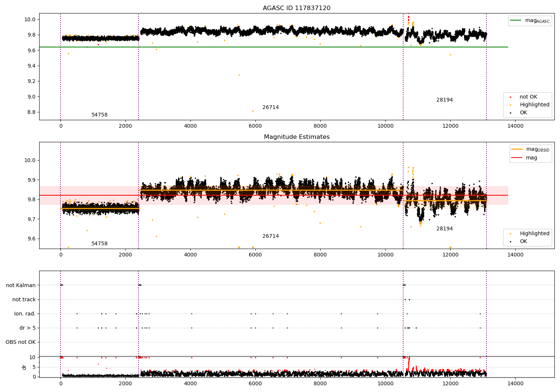
Task: Click the "Magnitude Estimates" plot title
Action: (x=296, y=137)
